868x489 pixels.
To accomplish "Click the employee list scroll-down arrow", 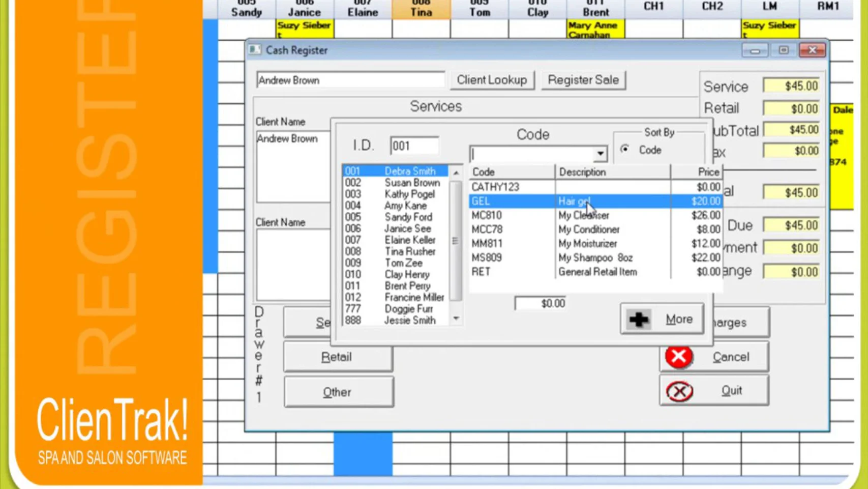I will tap(456, 319).
